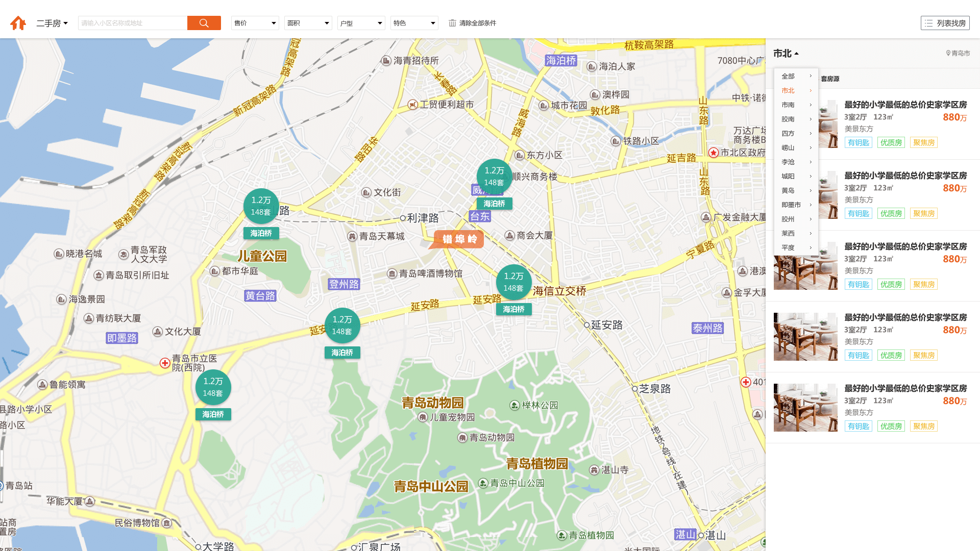This screenshot has height=551, width=980.
Task: Click the teal bubble above 台东
Action: point(494,177)
